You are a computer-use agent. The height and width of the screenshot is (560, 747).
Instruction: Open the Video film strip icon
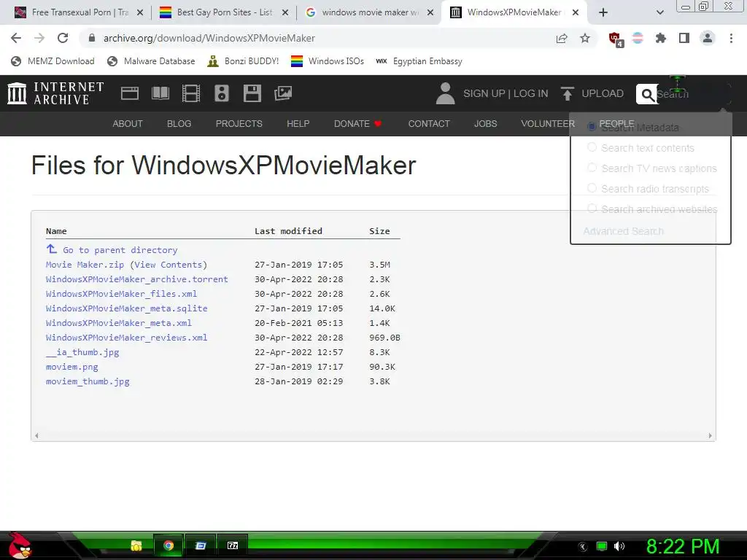191,93
